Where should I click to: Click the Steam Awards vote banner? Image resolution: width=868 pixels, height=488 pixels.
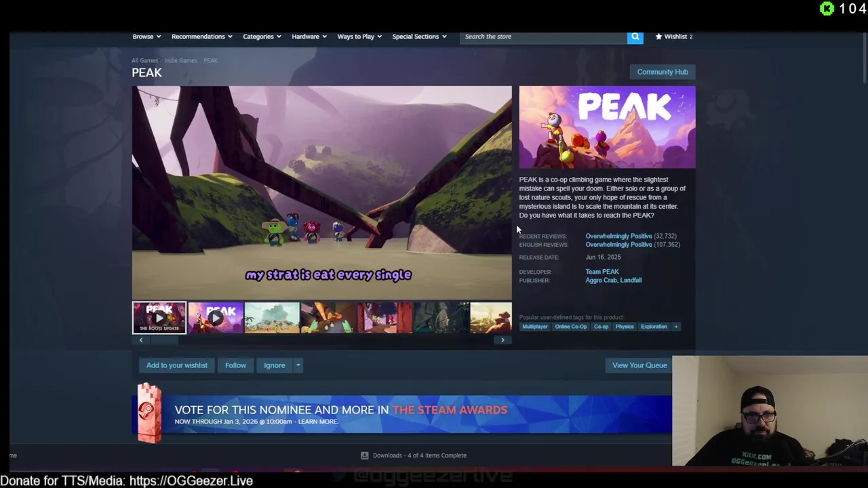401,414
